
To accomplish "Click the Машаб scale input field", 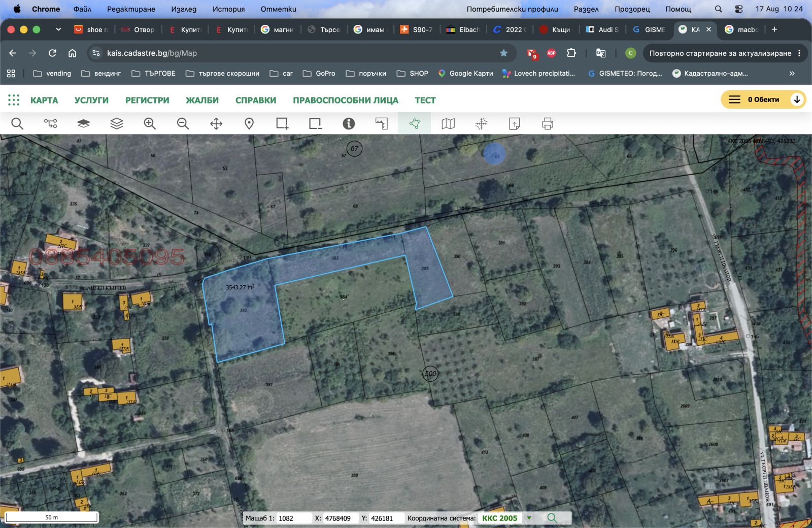I will 294,518.
